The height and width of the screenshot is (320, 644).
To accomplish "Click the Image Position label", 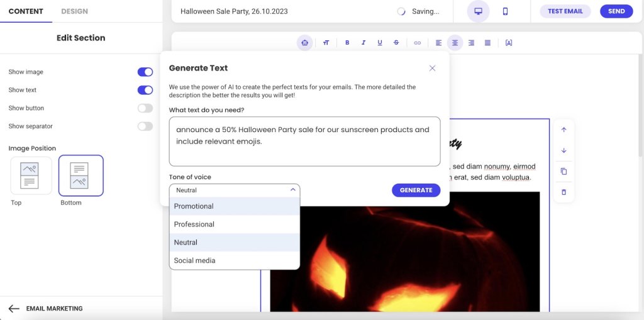I will point(32,148).
